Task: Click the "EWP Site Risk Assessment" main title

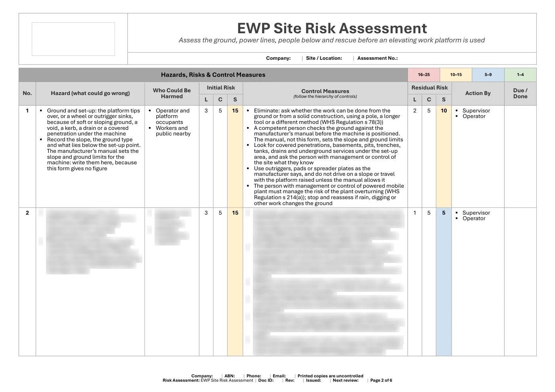Action: point(332,28)
